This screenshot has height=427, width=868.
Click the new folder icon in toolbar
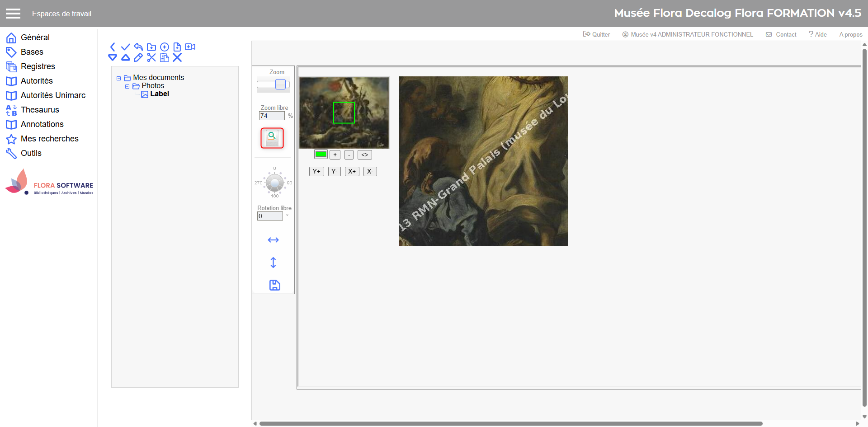tap(151, 47)
